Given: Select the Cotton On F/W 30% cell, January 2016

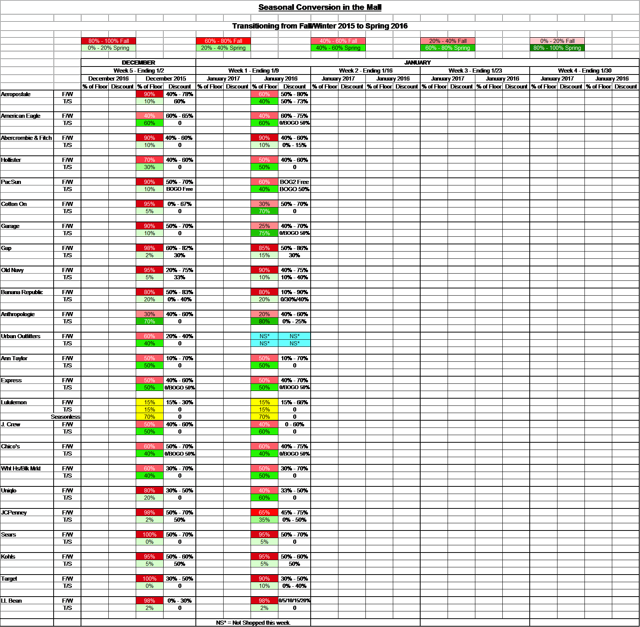Looking at the screenshot, I should [264, 204].
